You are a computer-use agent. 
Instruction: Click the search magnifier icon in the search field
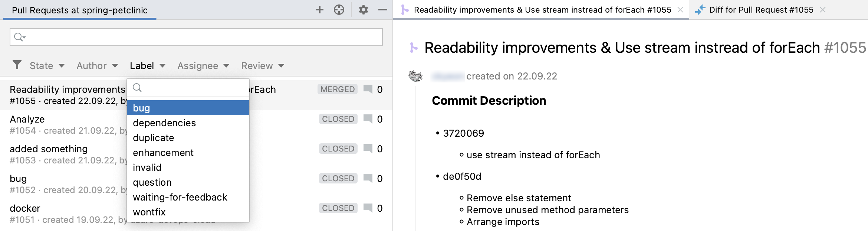pyautogui.click(x=19, y=37)
